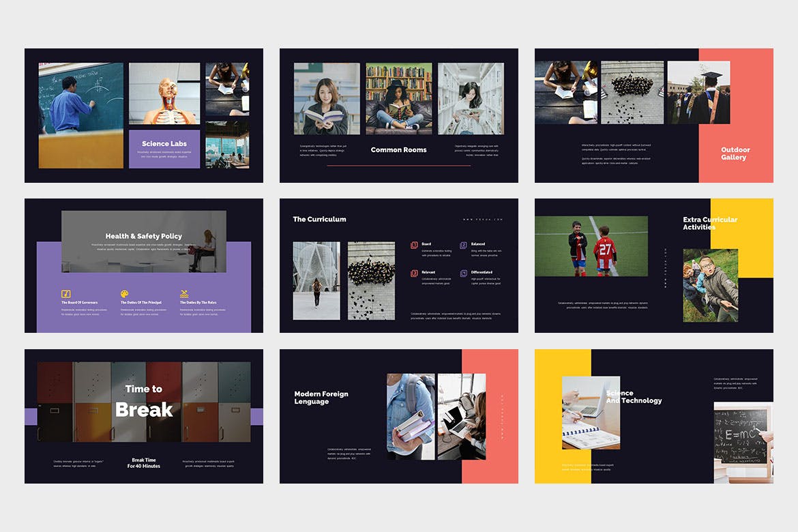Click the yellow chalkboard icon above Board Of Governors
This screenshot has width=798, height=532.
66,294
